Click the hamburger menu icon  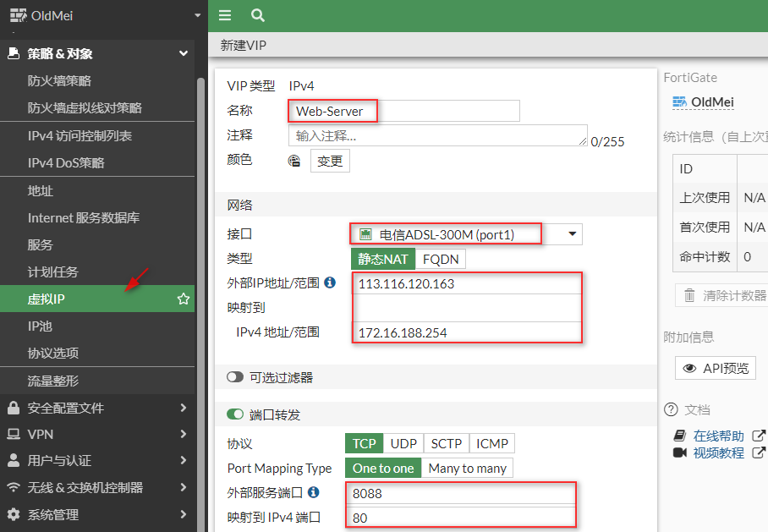click(x=224, y=15)
